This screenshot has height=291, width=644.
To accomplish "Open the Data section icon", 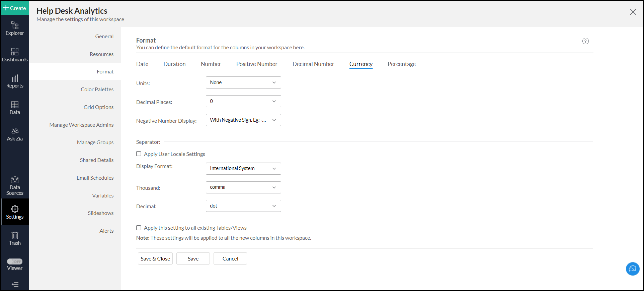I will 15,108.
